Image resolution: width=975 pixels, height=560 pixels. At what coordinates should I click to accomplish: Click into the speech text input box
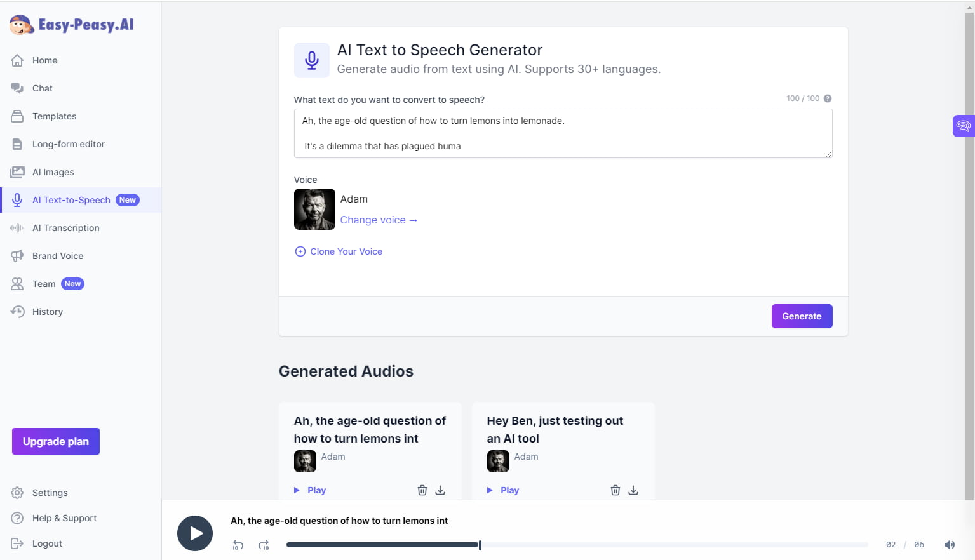[563, 133]
